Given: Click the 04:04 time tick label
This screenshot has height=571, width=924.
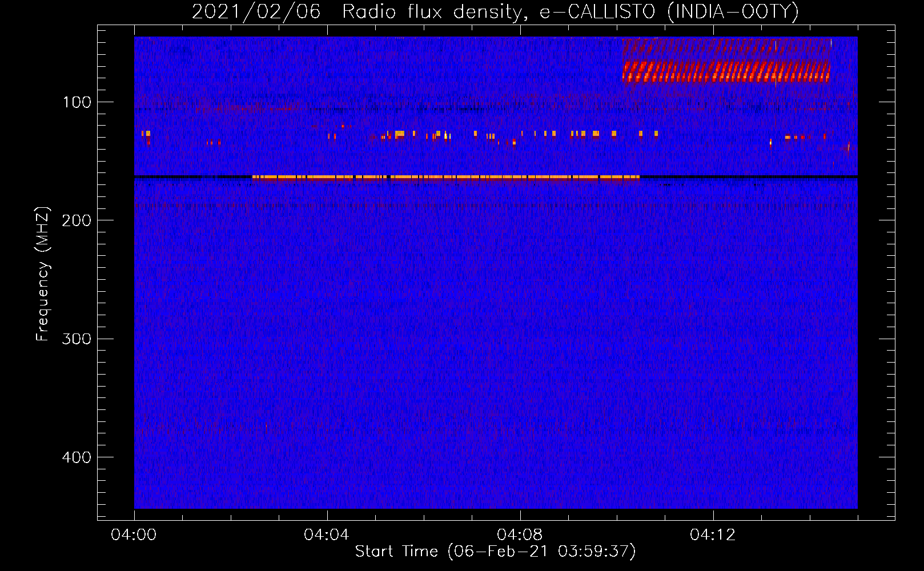Looking at the screenshot, I should [327, 534].
